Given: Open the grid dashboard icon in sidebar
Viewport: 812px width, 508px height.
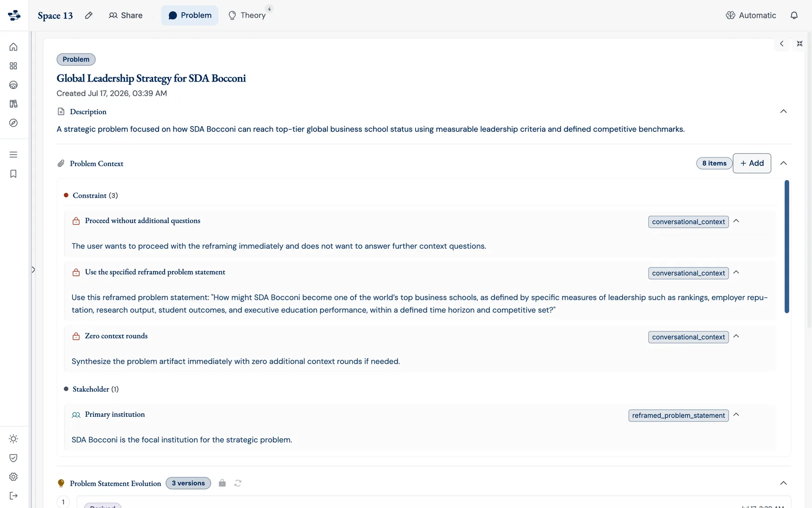Looking at the screenshot, I should (14, 66).
